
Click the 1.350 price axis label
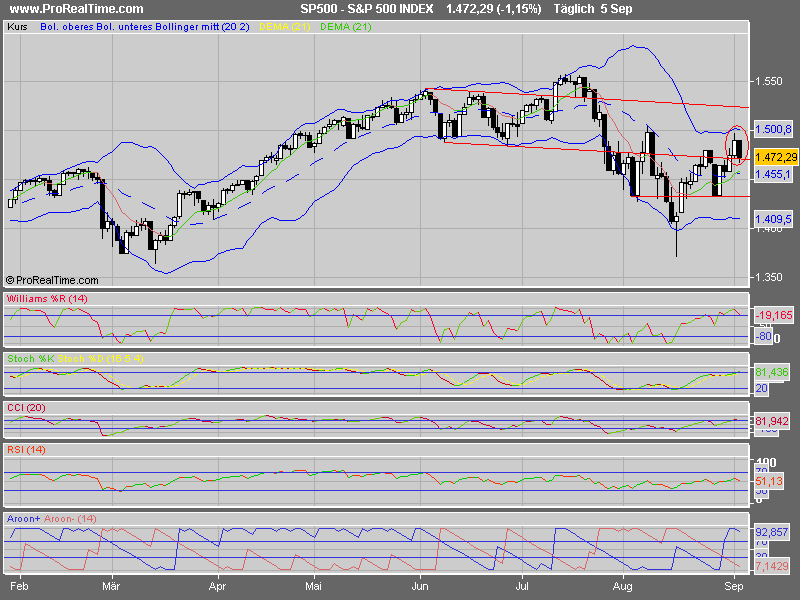769,277
